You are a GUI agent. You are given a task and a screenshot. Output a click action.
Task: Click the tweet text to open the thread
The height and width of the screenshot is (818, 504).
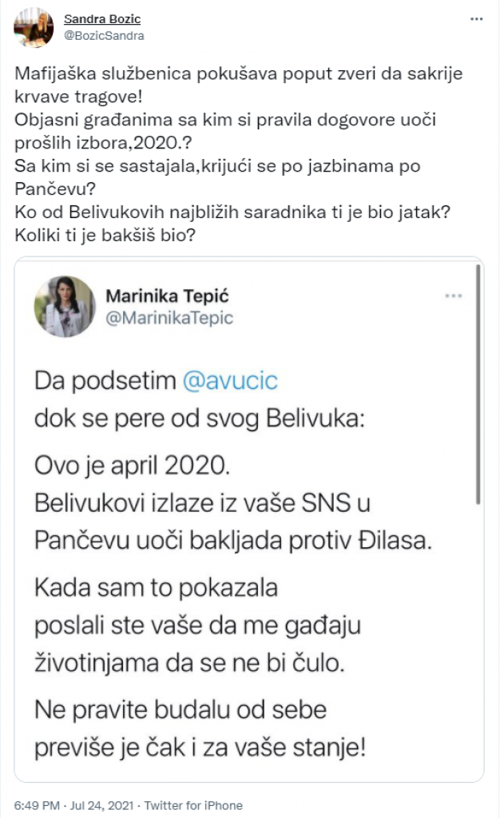240,152
